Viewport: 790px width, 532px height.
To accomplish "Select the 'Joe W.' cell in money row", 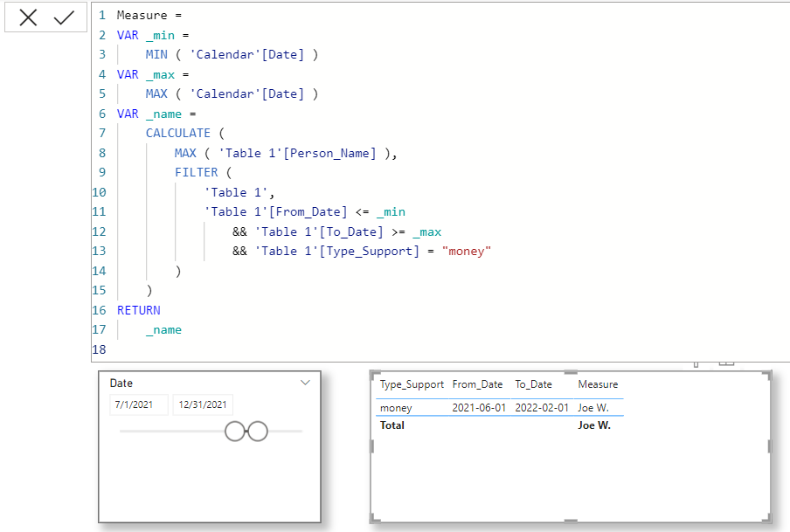I will tap(593, 408).
